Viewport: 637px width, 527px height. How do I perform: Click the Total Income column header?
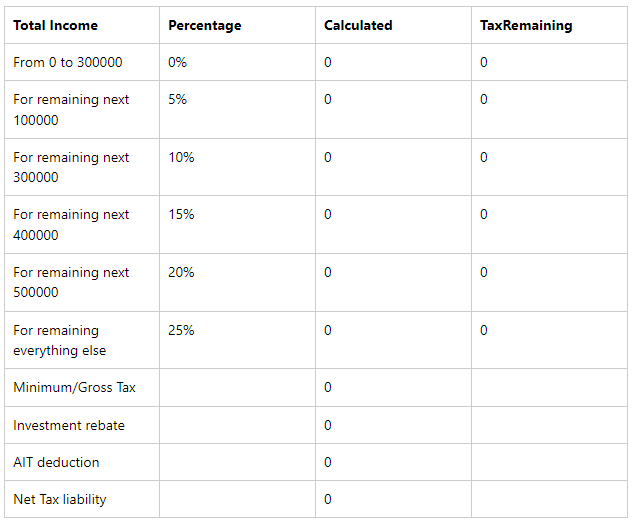coord(55,25)
